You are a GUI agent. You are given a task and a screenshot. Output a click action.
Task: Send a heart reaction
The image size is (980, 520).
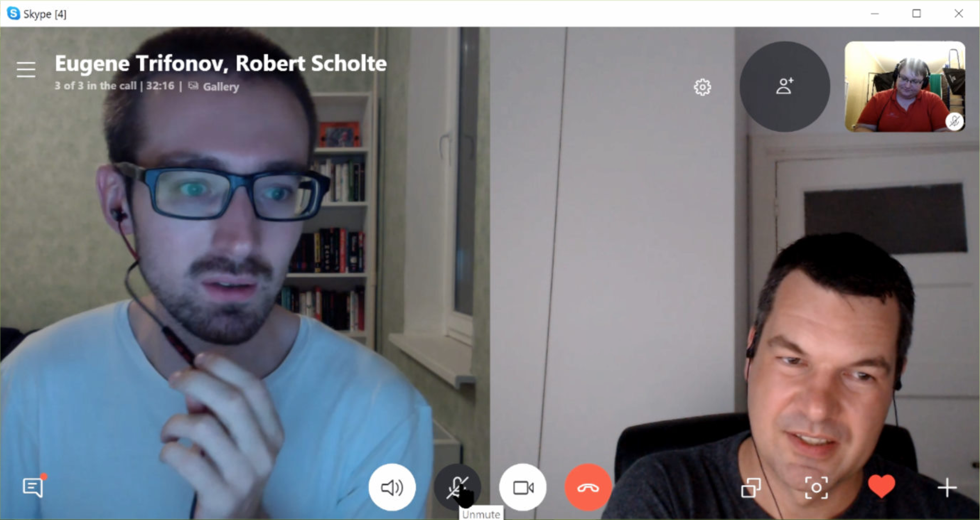coord(882,486)
